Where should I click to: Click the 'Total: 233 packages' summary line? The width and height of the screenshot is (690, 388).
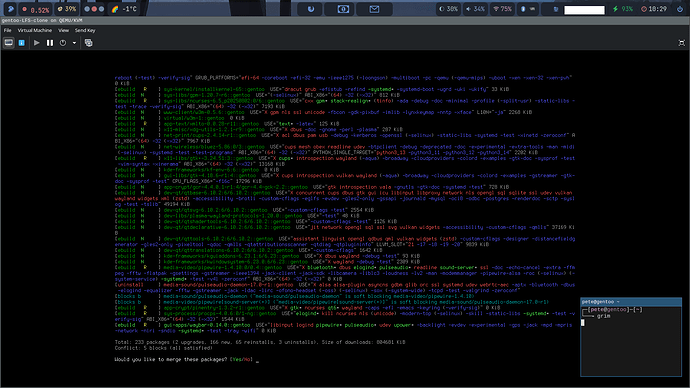tap(260, 342)
